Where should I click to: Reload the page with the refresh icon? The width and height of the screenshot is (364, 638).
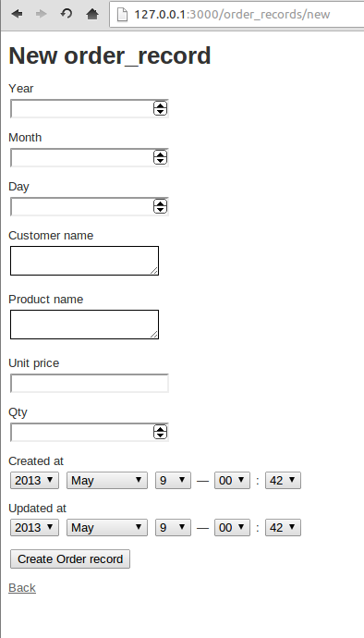click(x=67, y=14)
